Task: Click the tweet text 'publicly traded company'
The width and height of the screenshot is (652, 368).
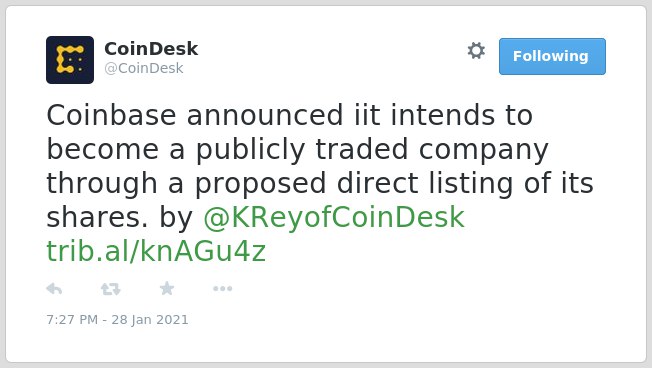Action: (372, 150)
